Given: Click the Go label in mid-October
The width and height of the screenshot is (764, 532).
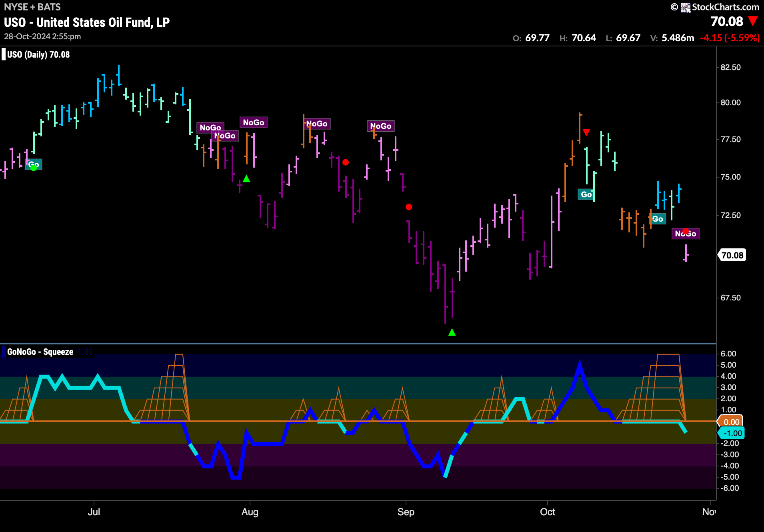Looking at the screenshot, I should 586,194.
